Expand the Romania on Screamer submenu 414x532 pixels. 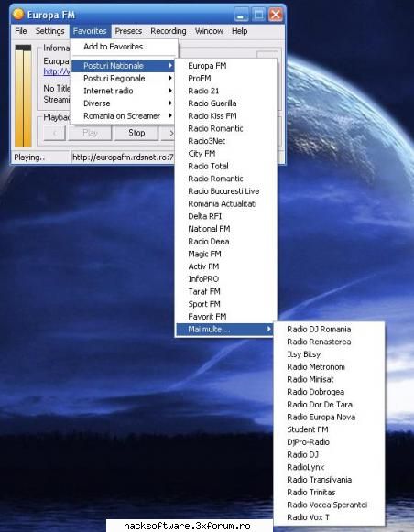coord(123,116)
